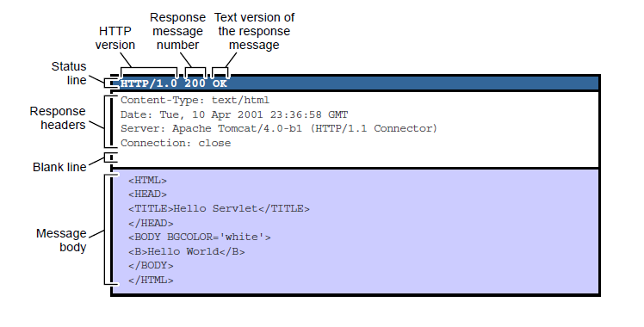Click the Connection: close header
The image size is (644, 327).
176,143
